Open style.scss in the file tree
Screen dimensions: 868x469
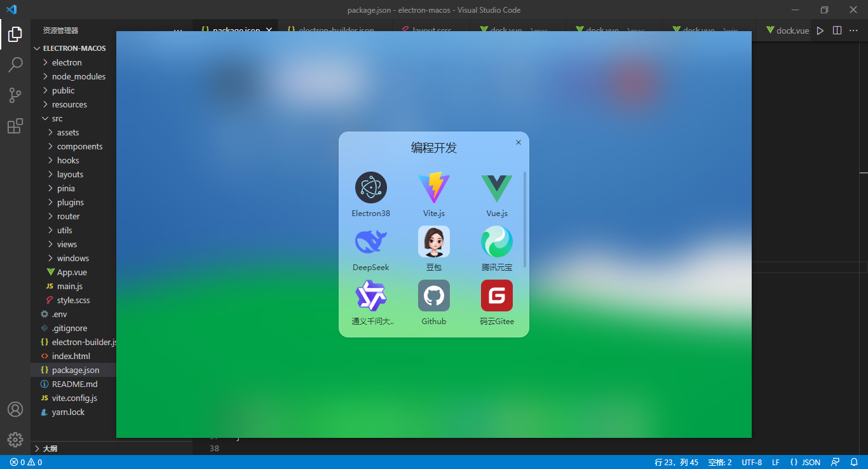(74, 300)
